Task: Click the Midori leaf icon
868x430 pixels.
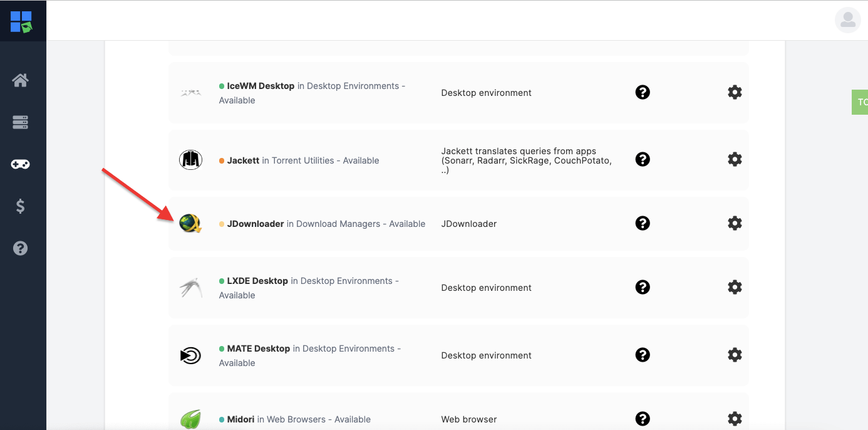Action: [191, 417]
